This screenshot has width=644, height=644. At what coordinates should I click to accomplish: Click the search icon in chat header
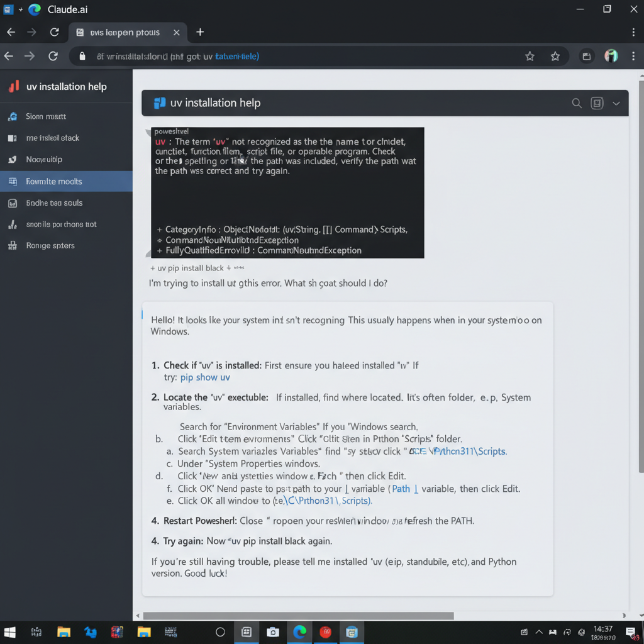point(577,103)
